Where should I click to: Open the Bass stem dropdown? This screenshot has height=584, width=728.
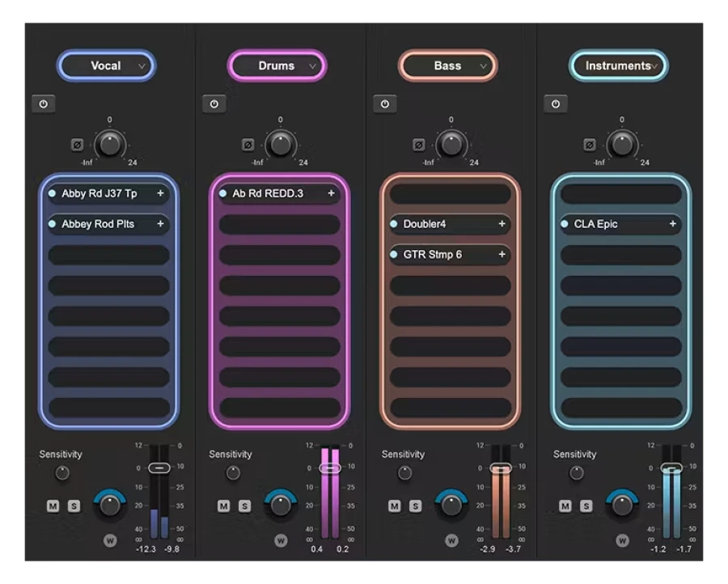(x=448, y=66)
